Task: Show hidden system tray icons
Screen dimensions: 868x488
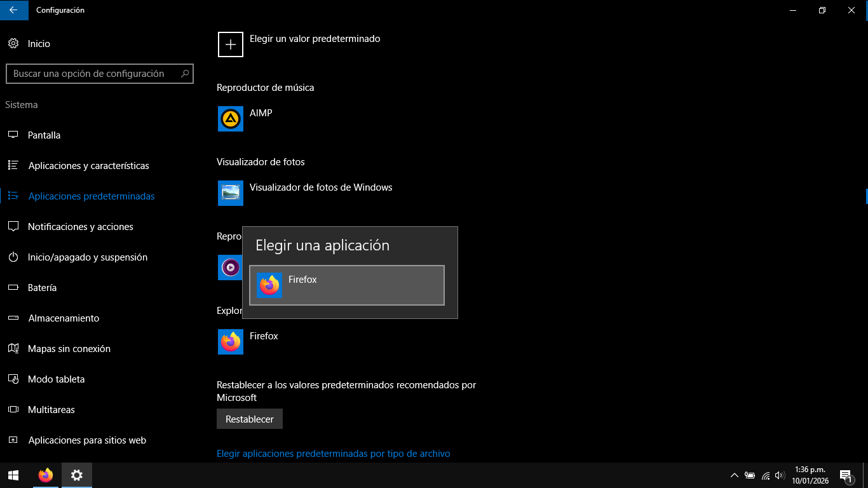Action: (x=734, y=475)
